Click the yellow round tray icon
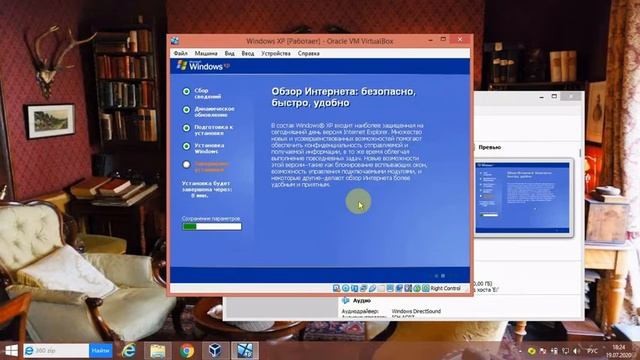 532,351
